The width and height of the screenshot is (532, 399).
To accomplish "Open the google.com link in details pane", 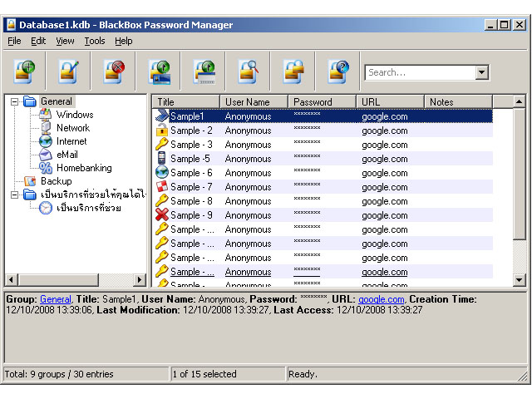I will click(382, 299).
